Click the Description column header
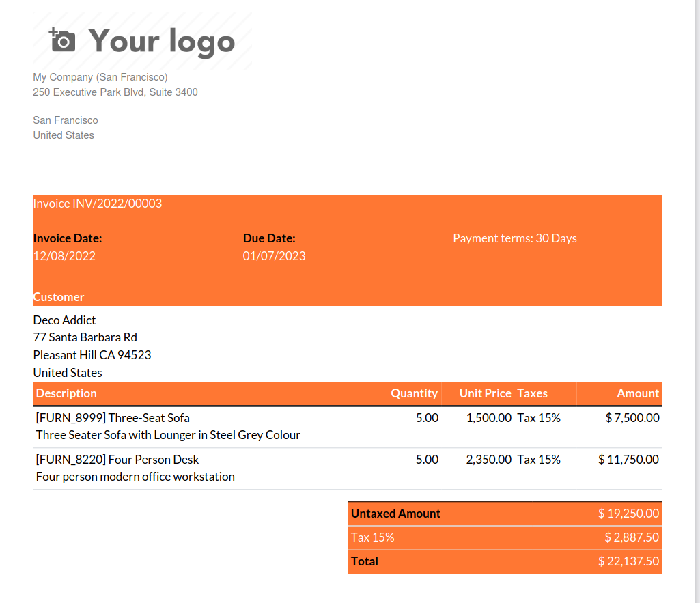 point(66,393)
